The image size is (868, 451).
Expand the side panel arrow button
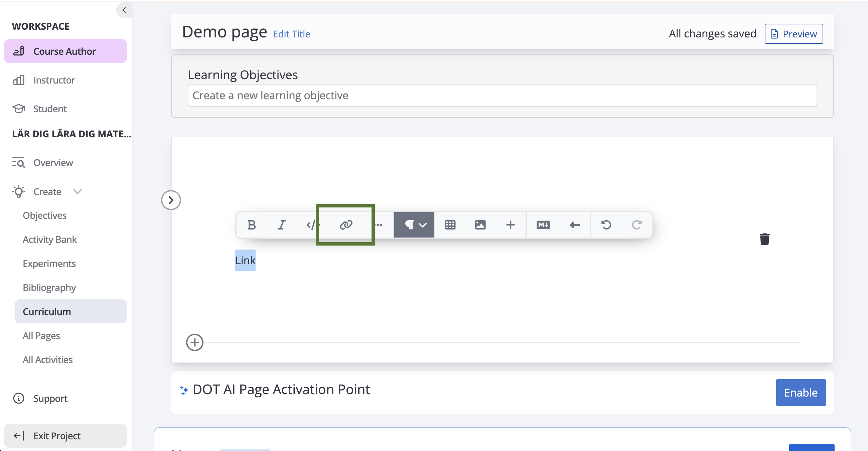pos(171,200)
